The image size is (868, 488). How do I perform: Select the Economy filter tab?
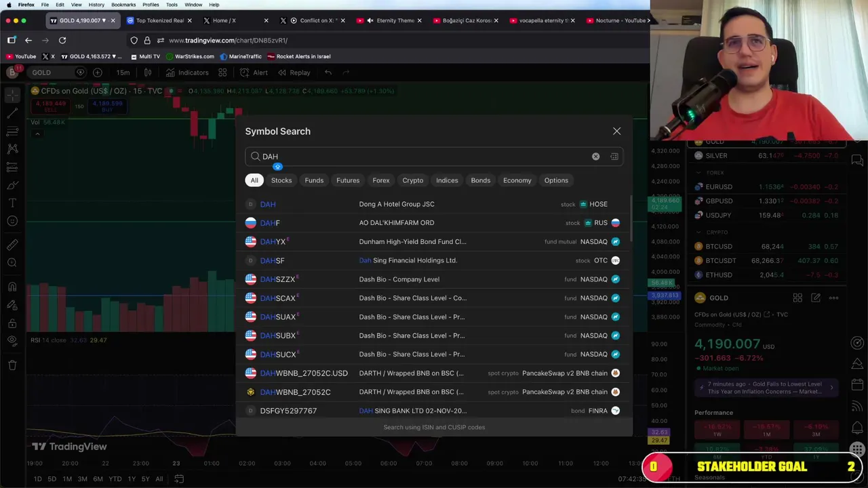click(517, 180)
